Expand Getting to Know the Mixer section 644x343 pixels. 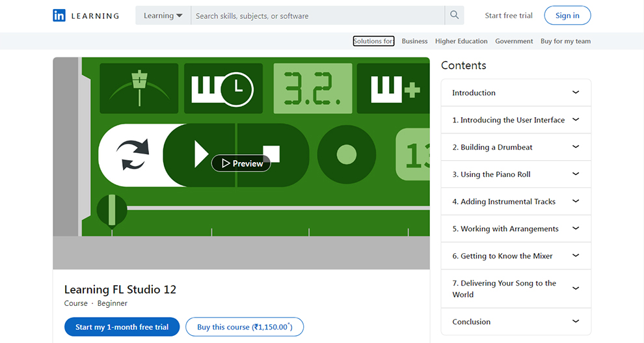point(516,256)
